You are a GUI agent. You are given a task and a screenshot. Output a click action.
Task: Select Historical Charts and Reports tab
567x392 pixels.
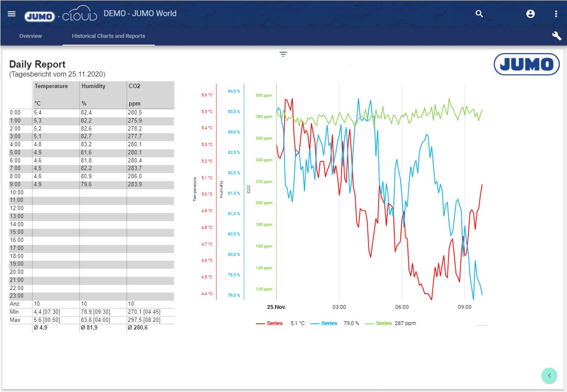108,36
